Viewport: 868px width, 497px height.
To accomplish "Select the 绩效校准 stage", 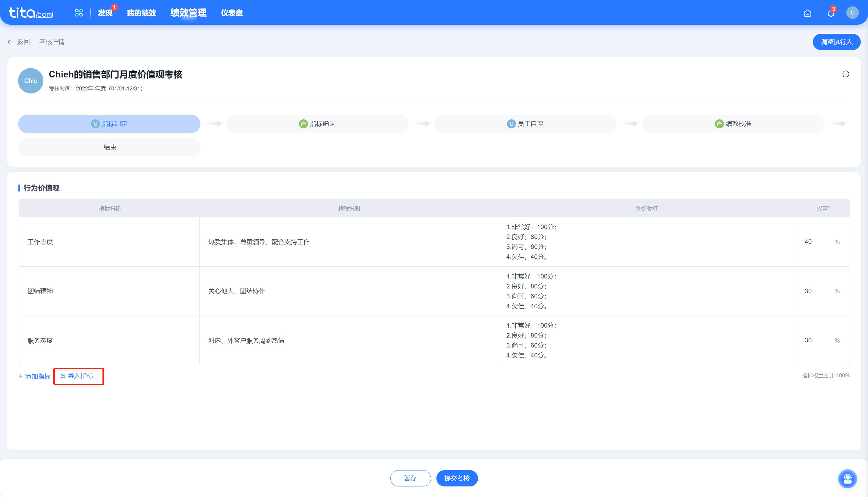I will 733,124.
